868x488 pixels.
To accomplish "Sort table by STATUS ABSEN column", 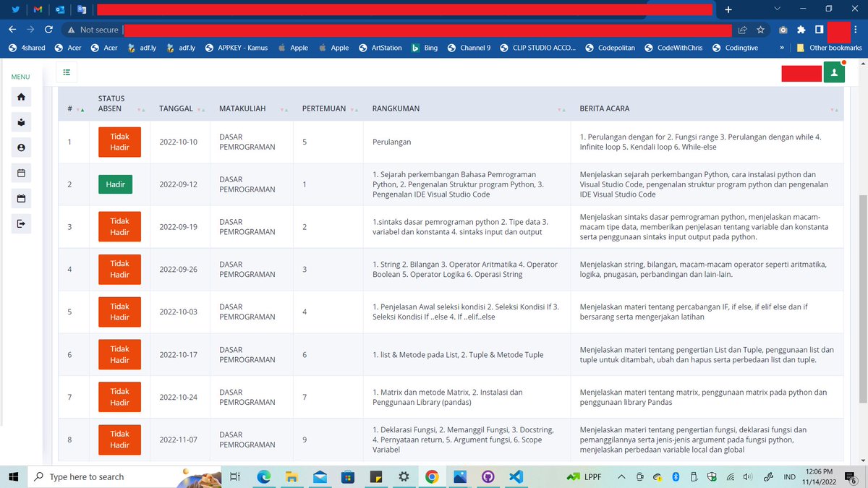I will click(x=122, y=104).
